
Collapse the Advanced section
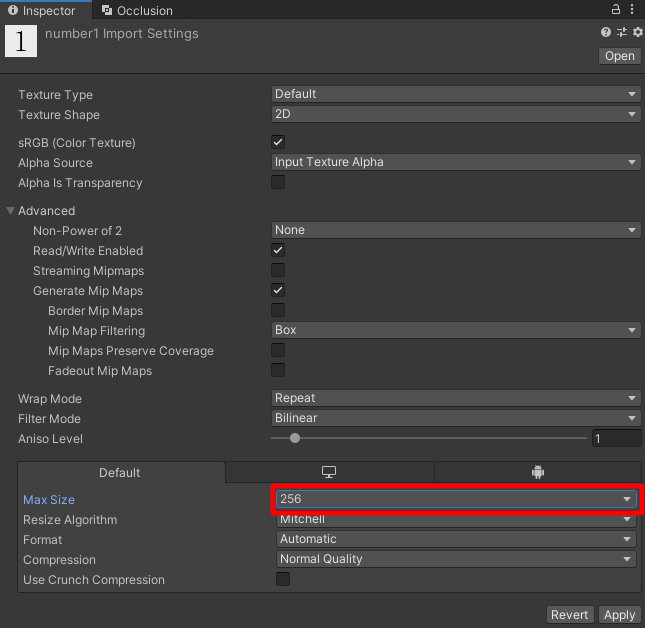(x=11, y=211)
